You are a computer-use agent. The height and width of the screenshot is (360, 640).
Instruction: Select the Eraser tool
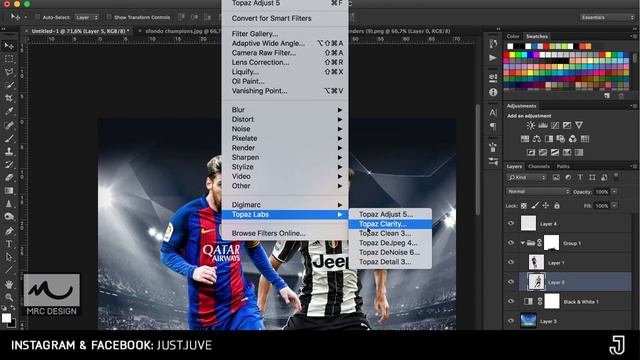coord(9,178)
